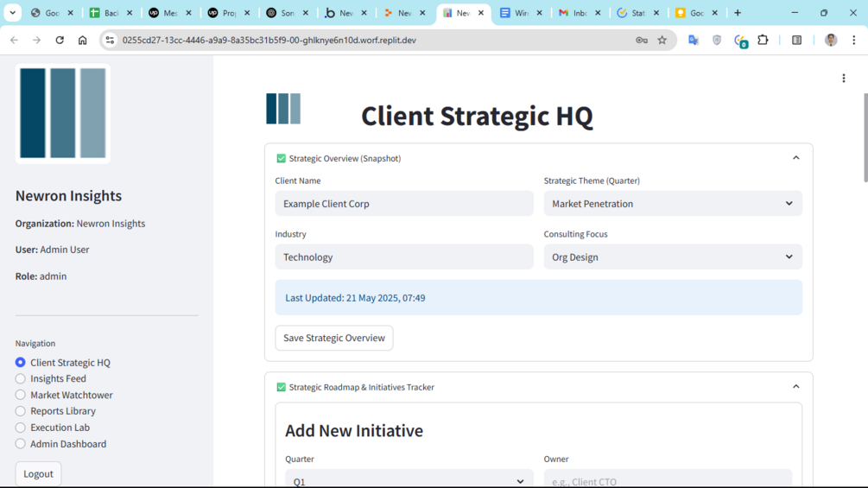Image resolution: width=868 pixels, height=488 pixels.
Task: Open the Chrome profile avatar
Action: coord(831,40)
